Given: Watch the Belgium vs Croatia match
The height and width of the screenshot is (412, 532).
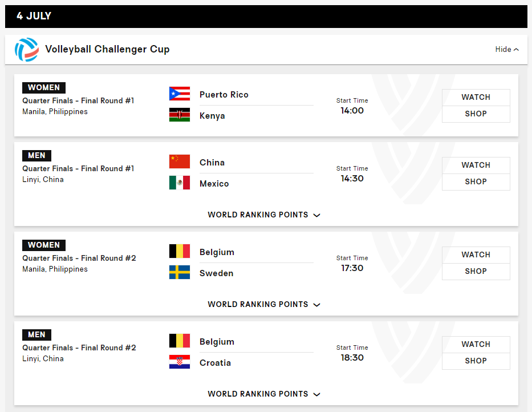Looking at the screenshot, I should (x=476, y=345).
